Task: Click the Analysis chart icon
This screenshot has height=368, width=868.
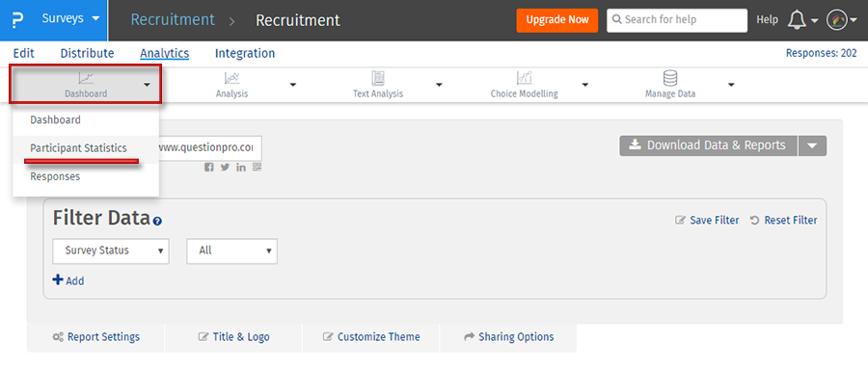Action: [x=231, y=78]
